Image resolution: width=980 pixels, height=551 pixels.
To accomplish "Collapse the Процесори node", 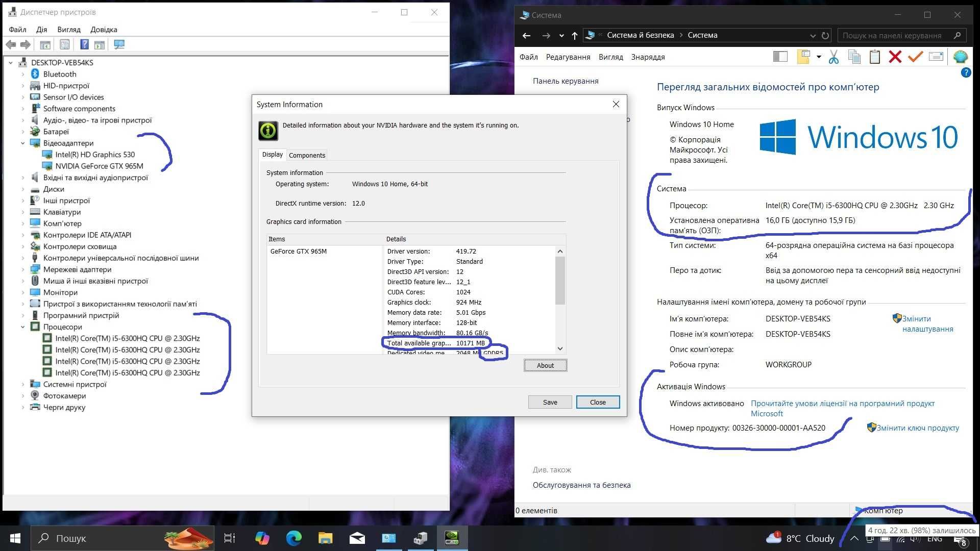I will 22,327.
